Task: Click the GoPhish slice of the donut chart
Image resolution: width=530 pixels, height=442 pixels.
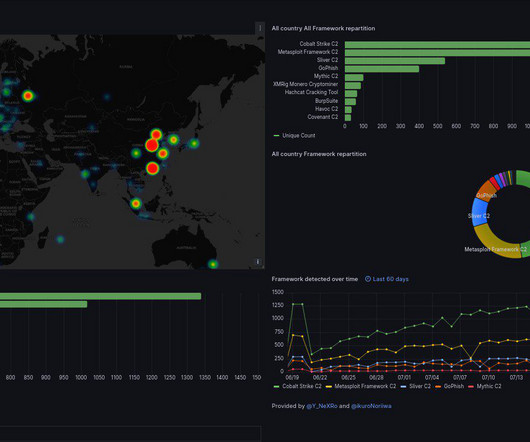Action: pyautogui.click(x=487, y=191)
